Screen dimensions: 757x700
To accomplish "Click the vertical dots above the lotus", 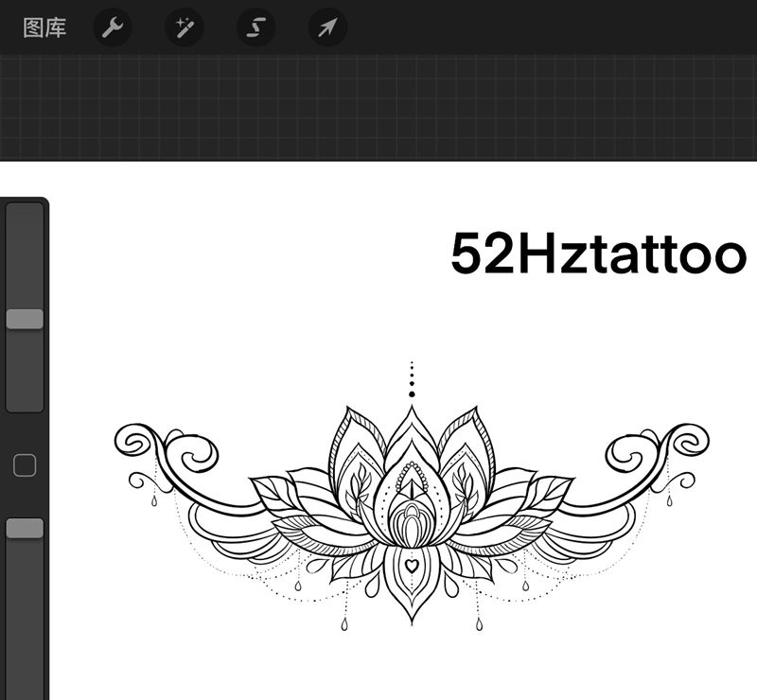I will click(x=412, y=379).
